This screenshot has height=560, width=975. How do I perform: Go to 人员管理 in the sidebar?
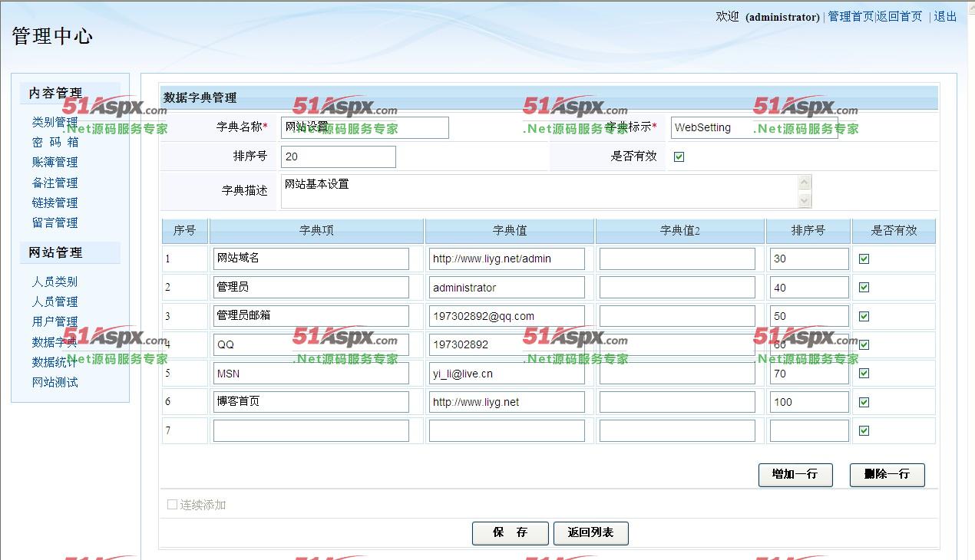coord(55,301)
